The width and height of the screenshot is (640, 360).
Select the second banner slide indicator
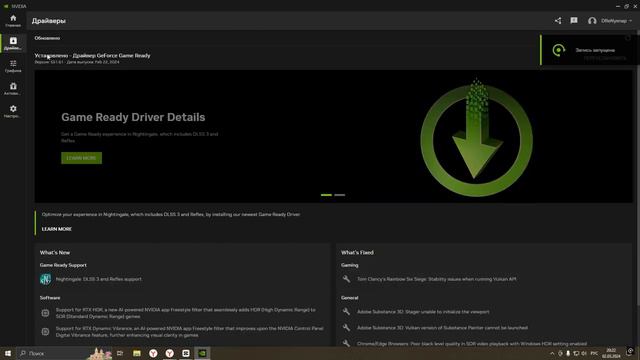click(340, 195)
